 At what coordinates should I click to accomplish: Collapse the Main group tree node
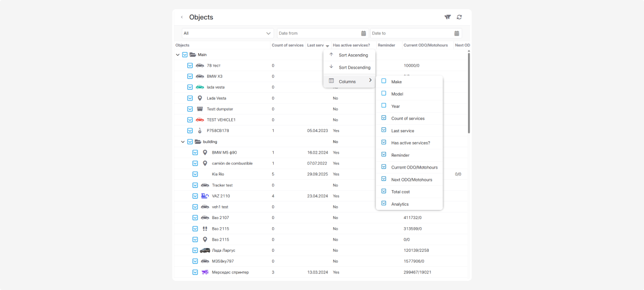tap(178, 55)
